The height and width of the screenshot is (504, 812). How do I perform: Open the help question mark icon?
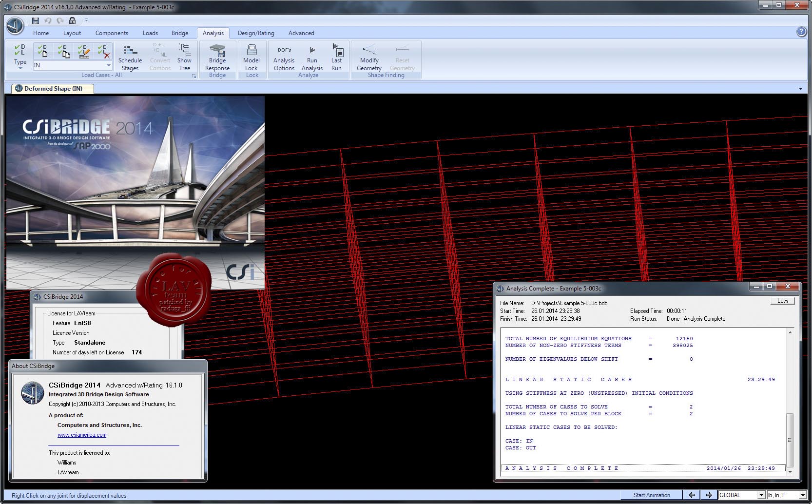coord(801,32)
